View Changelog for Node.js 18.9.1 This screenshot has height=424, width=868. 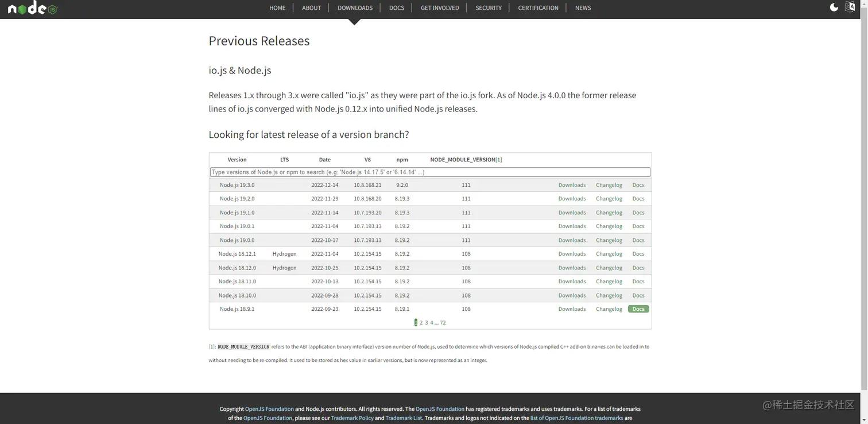tap(609, 309)
